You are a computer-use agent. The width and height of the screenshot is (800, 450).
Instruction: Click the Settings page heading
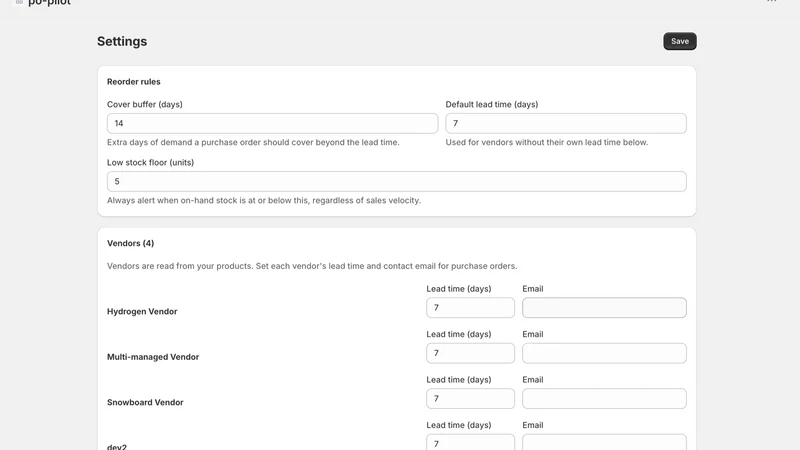(x=122, y=41)
